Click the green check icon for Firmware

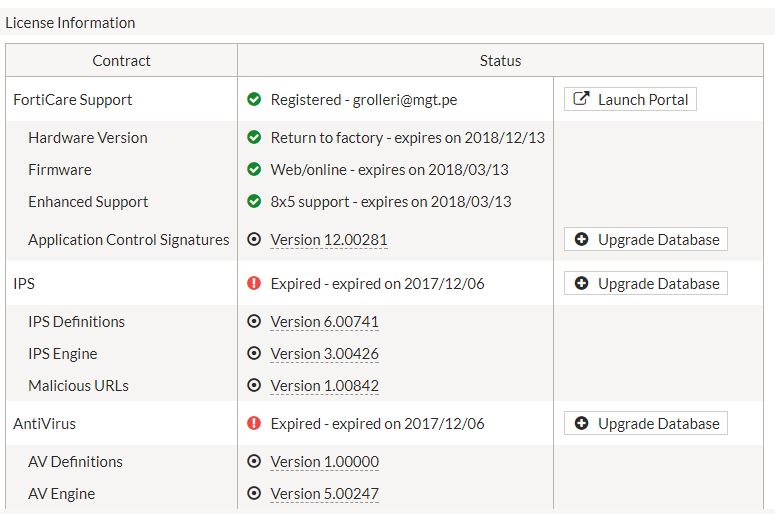[x=254, y=170]
